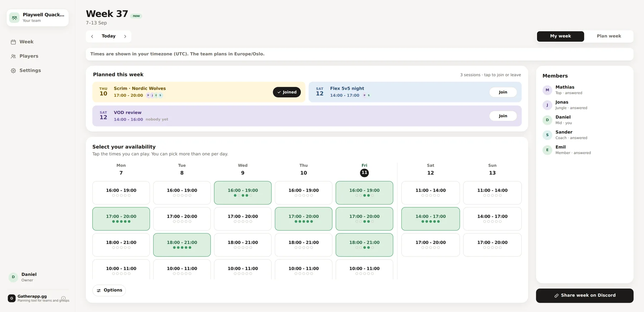The width and height of the screenshot is (644, 312).
Task: Select Saturday 17:00 - 20:00 slot
Action: click(x=430, y=245)
